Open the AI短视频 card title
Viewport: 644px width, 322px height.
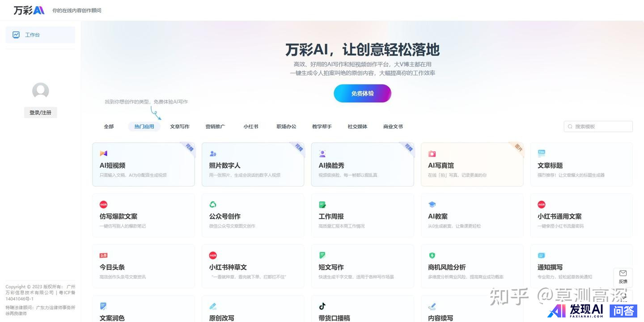pos(112,165)
